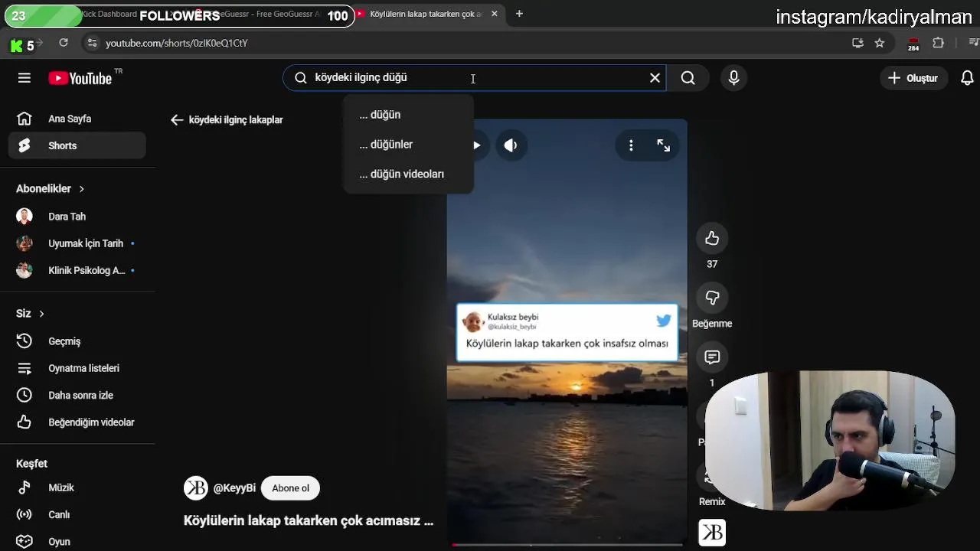Open Beğendiğim videolar liked videos
Viewport: 980px width, 551px height.
click(77, 422)
